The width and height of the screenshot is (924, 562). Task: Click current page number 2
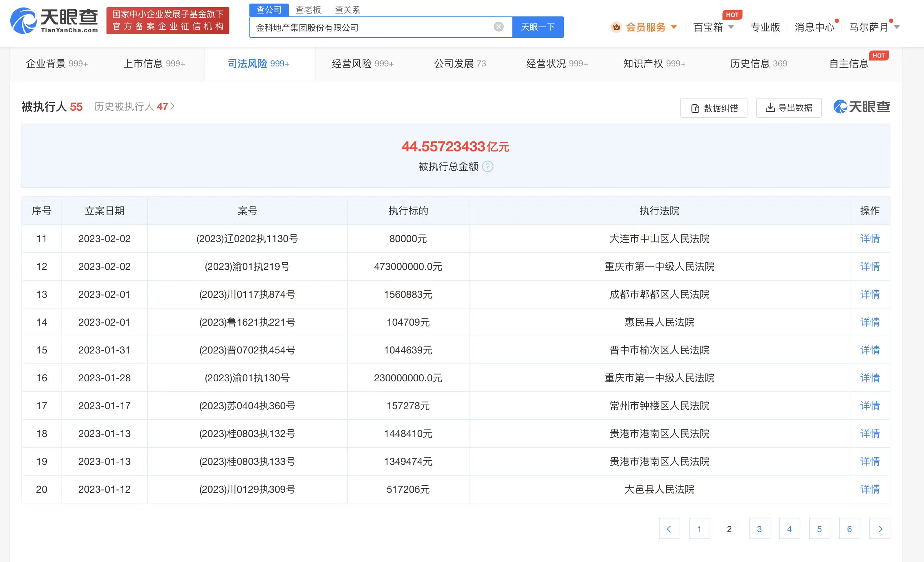pos(729,529)
